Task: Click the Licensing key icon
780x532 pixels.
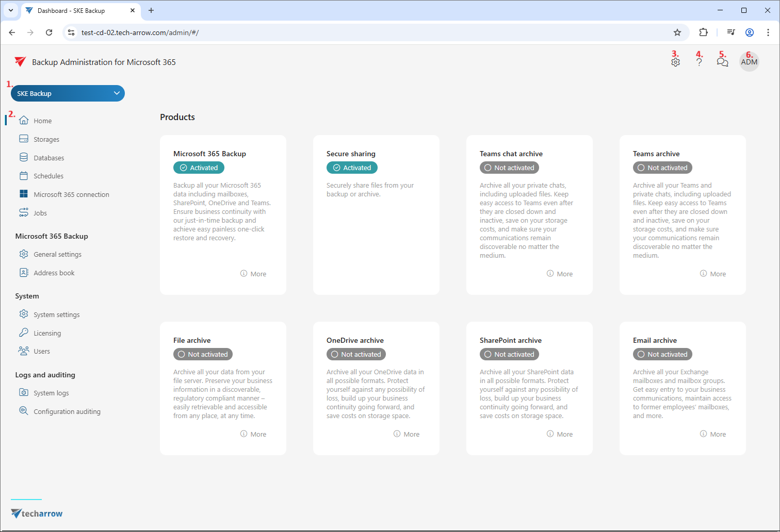Action: tap(24, 333)
